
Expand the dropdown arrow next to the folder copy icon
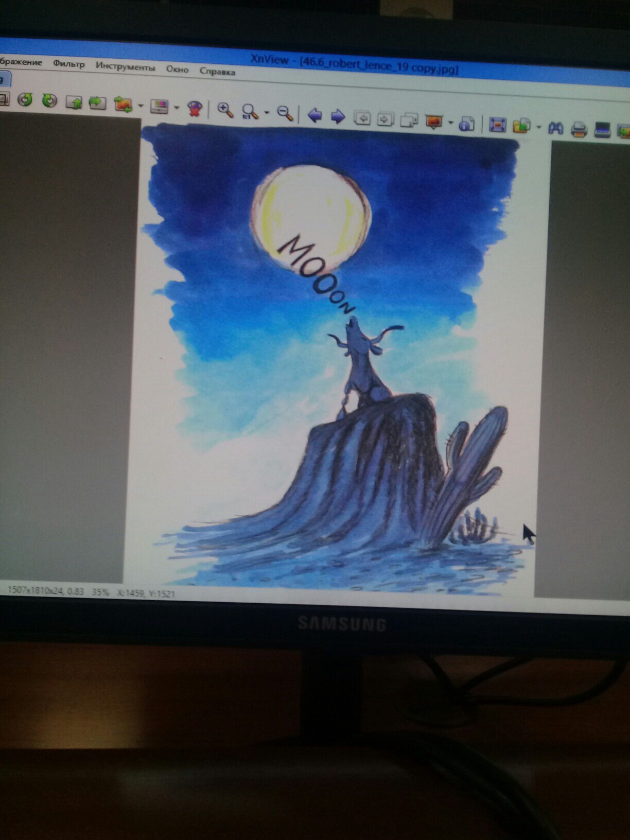coord(538,127)
